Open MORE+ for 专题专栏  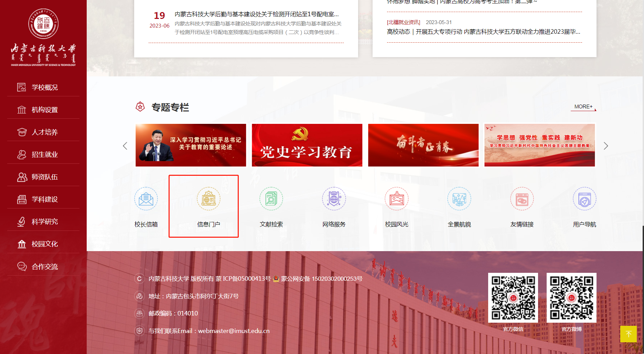(583, 107)
